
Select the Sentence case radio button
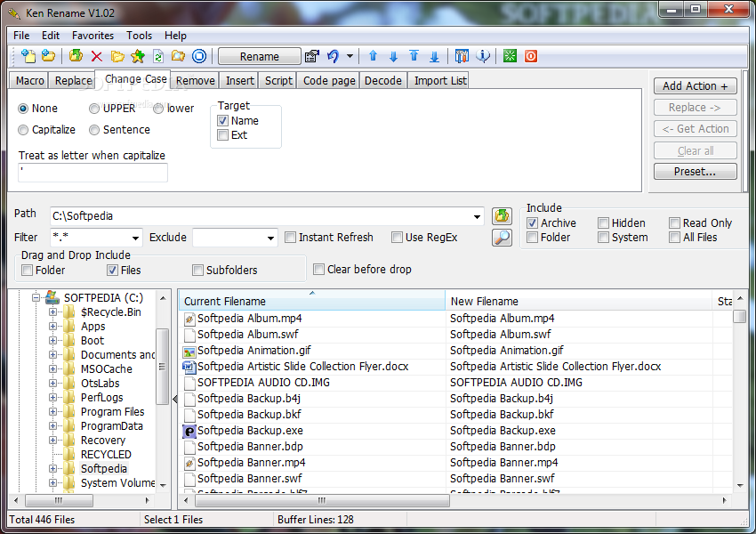point(94,130)
